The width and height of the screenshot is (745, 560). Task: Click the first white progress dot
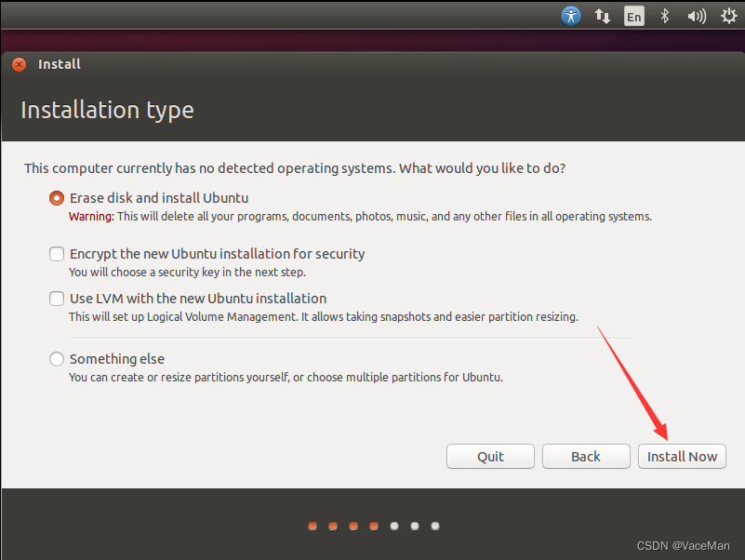click(393, 526)
